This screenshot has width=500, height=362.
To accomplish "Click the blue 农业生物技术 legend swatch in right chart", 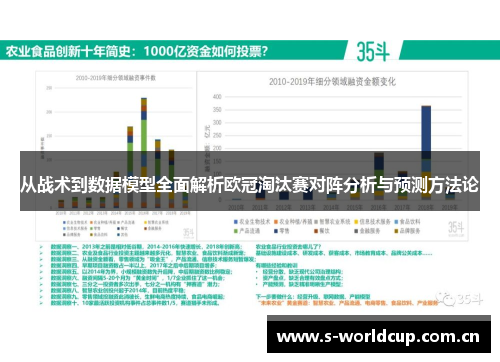I will coord(236,222).
